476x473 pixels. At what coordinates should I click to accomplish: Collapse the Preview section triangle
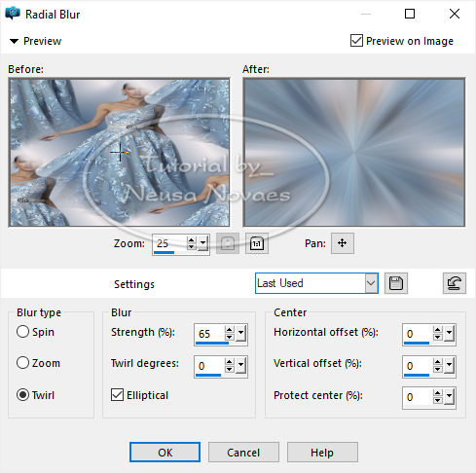pos(14,41)
